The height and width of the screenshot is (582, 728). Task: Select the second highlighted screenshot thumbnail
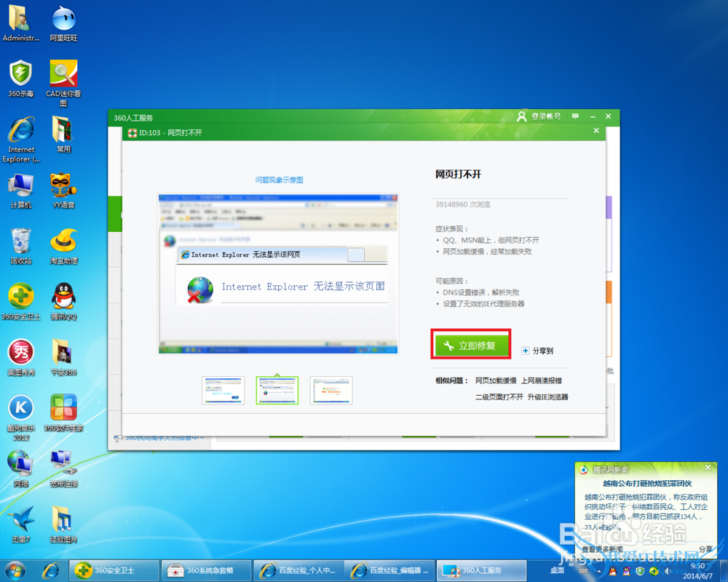click(x=277, y=391)
